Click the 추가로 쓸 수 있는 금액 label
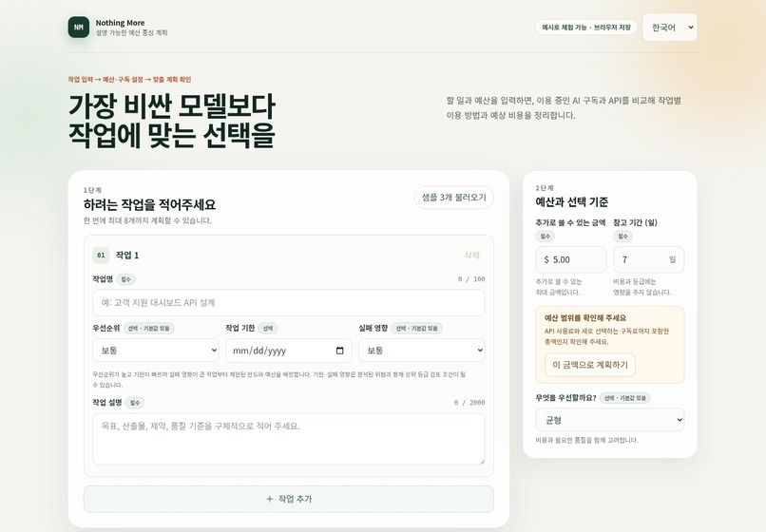 click(x=570, y=222)
